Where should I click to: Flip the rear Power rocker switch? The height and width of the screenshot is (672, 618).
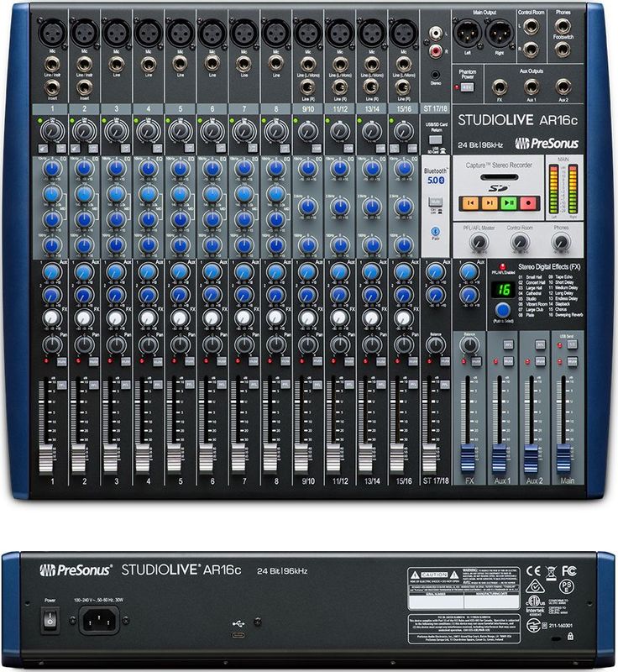point(50,619)
